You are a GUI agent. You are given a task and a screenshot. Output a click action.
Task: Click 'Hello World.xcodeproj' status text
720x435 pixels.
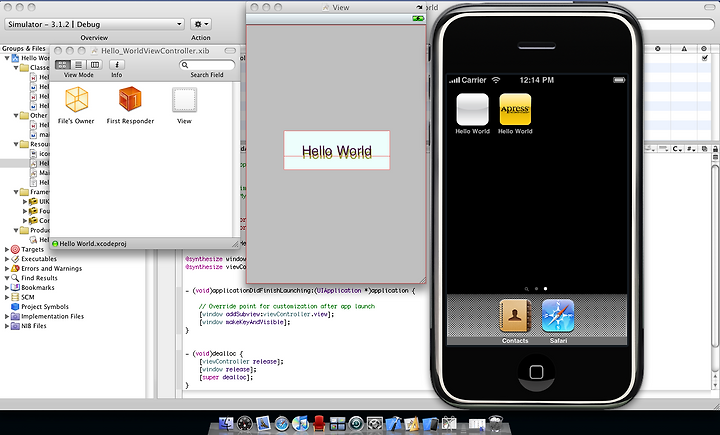click(x=93, y=244)
